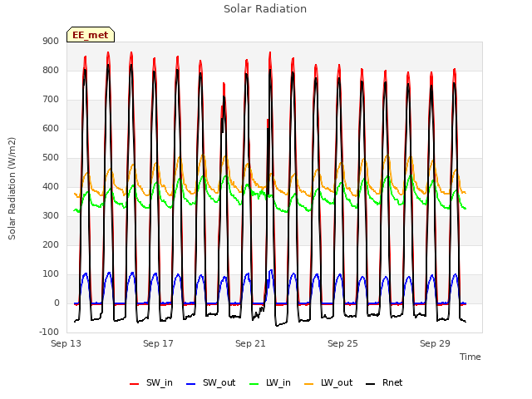This screenshot has height=399, width=532.
Task: Click the -100 y-axis tick label
Action: (49, 332)
